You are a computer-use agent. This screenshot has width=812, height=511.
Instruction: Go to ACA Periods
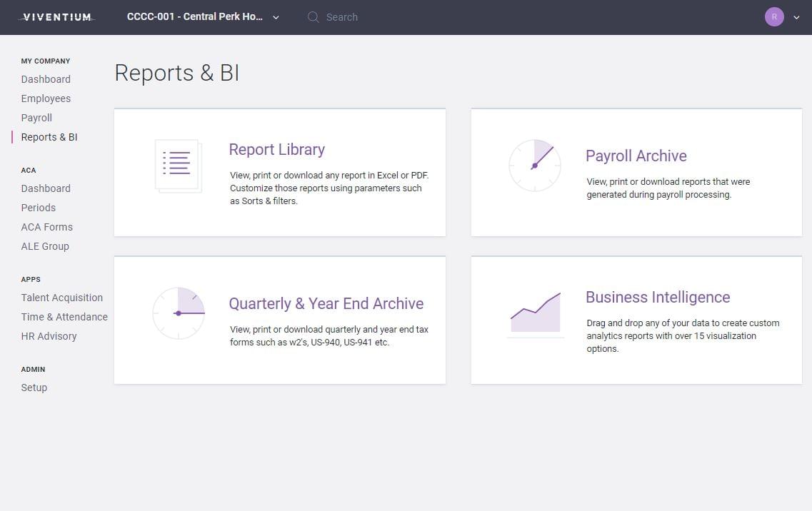pyautogui.click(x=39, y=208)
